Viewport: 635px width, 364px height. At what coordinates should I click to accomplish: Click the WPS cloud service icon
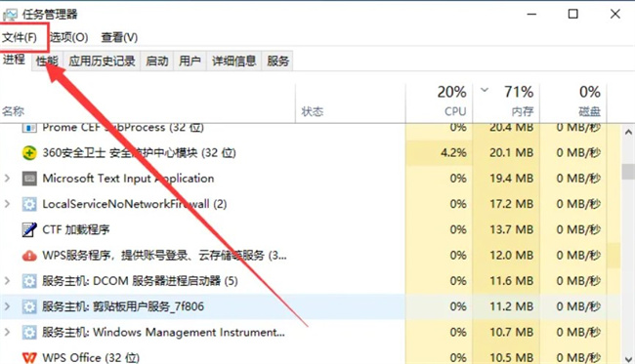[29, 256]
